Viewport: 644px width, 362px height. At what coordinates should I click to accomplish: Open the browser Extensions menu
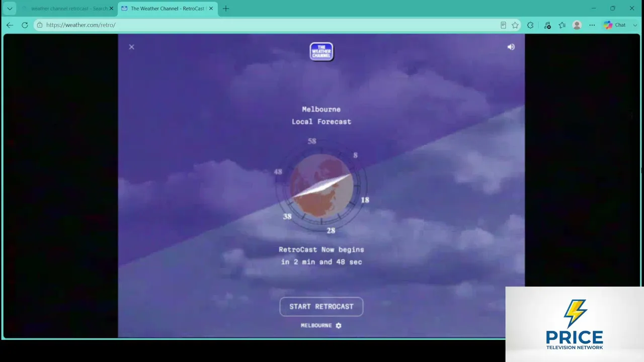pos(530,25)
